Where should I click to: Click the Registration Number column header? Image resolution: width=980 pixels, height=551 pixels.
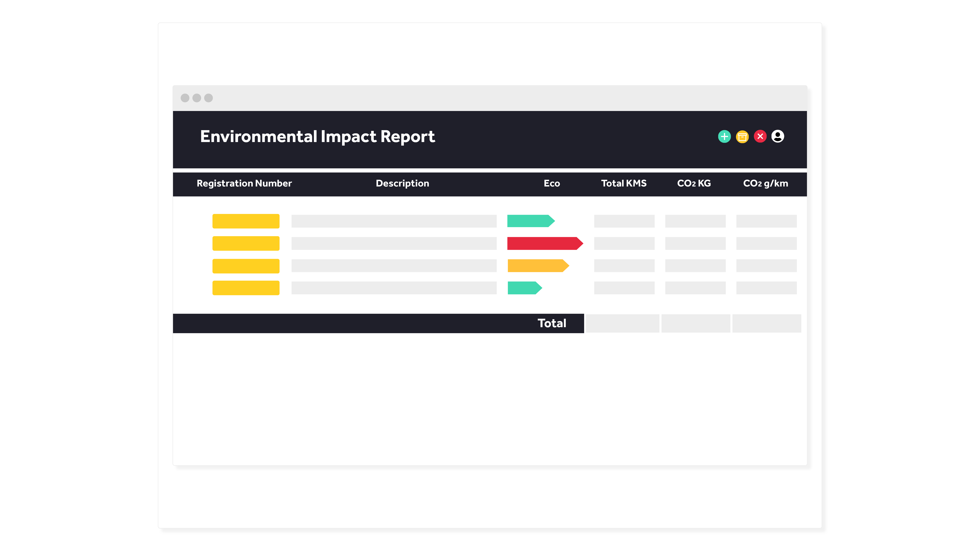[244, 184]
